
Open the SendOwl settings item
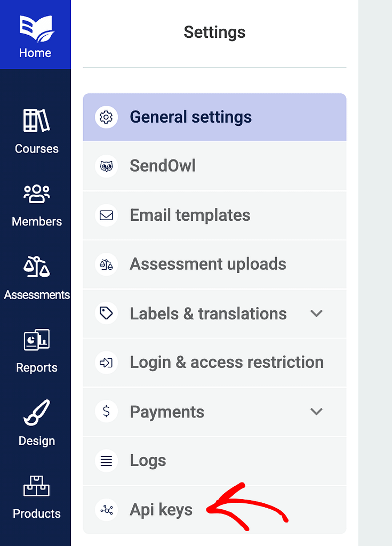(214, 166)
